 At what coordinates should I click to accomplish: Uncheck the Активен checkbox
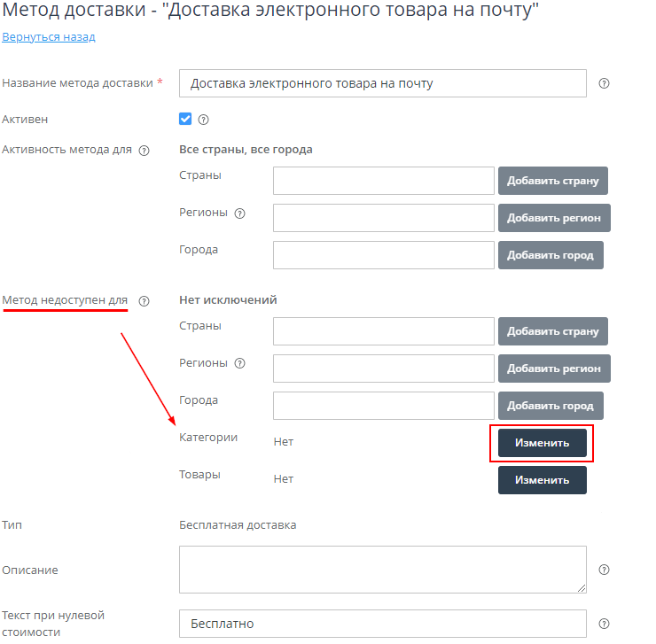tap(185, 119)
